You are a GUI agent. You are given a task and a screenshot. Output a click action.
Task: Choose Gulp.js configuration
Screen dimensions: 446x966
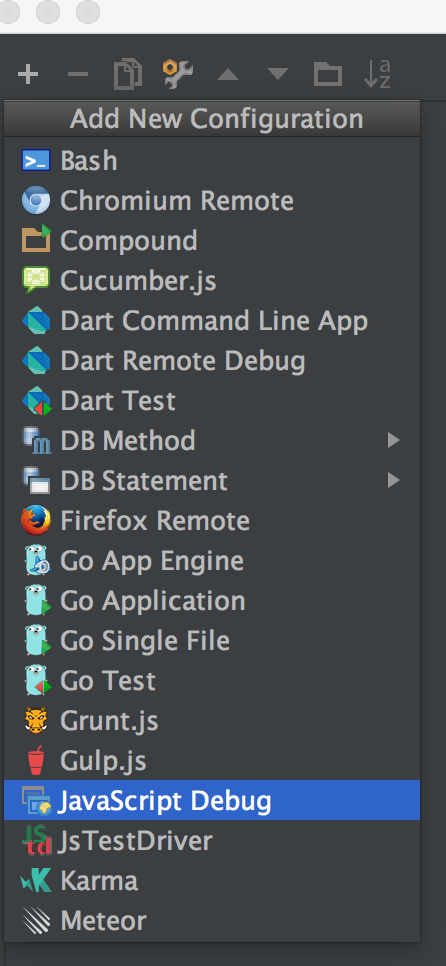tap(212, 761)
